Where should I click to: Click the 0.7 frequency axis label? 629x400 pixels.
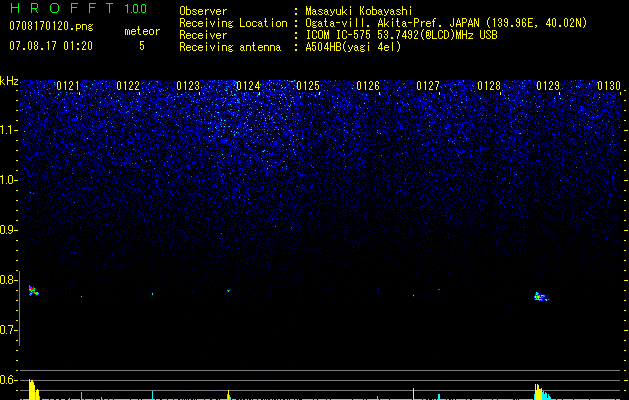pos(9,330)
